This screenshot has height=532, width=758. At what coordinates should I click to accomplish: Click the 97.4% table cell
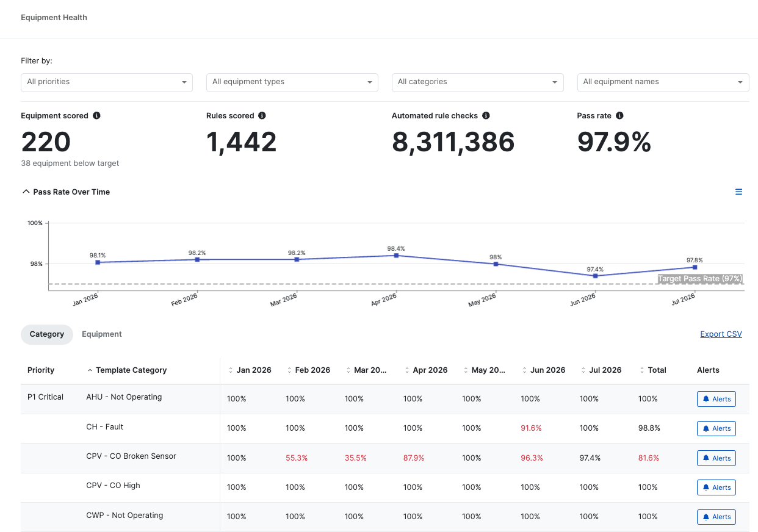pyautogui.click(x=590, y=458)
